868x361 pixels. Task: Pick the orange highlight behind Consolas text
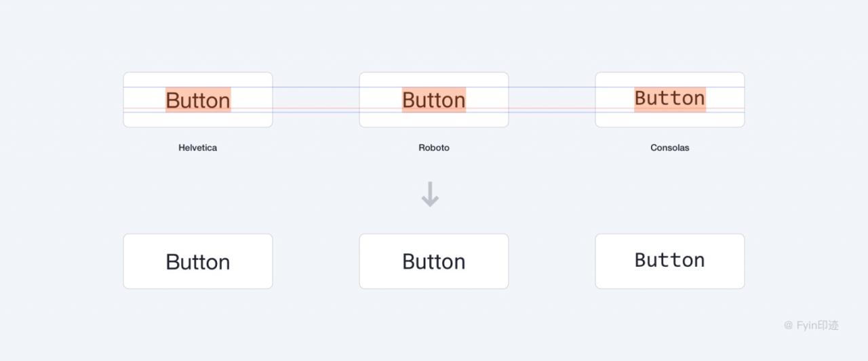click(x=670, y=100)
